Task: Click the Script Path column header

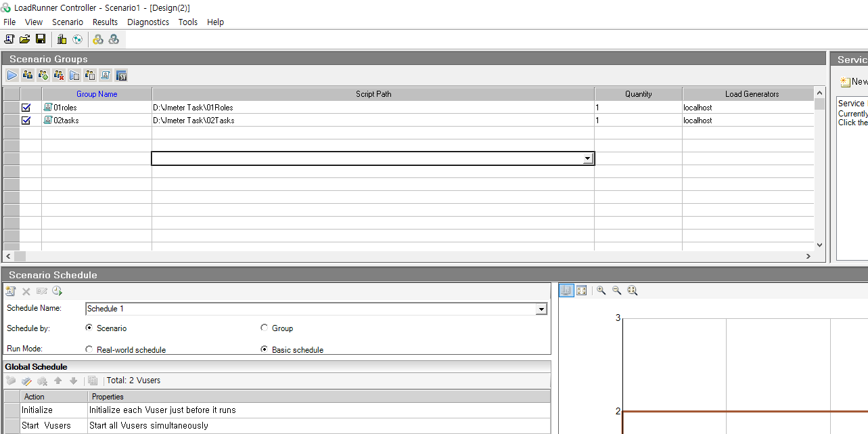Action: click(x=373, y=94)
